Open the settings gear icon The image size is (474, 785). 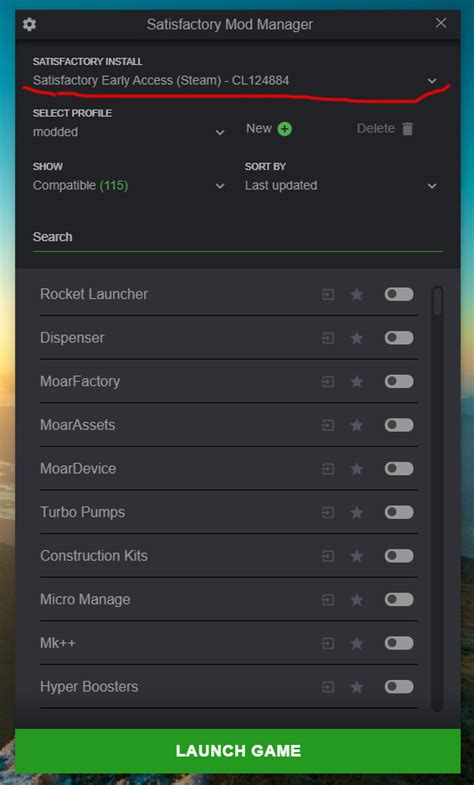click(29, 24)
